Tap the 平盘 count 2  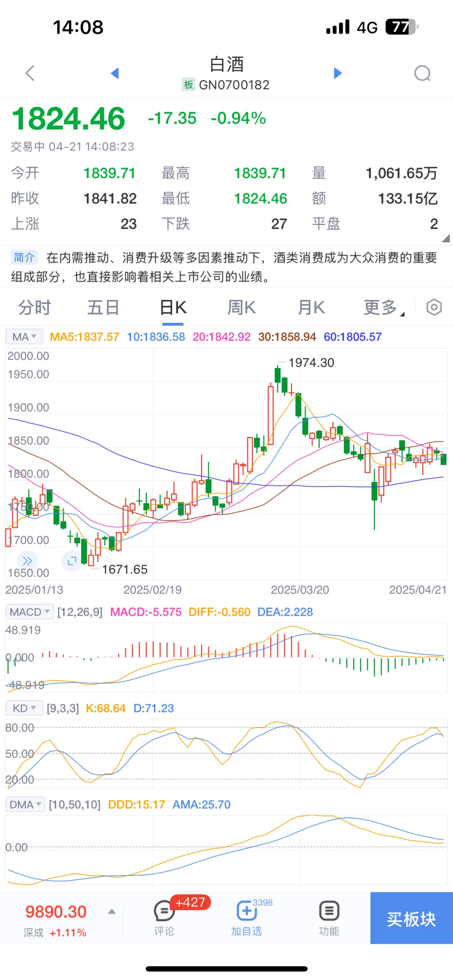tap(434, 224)
